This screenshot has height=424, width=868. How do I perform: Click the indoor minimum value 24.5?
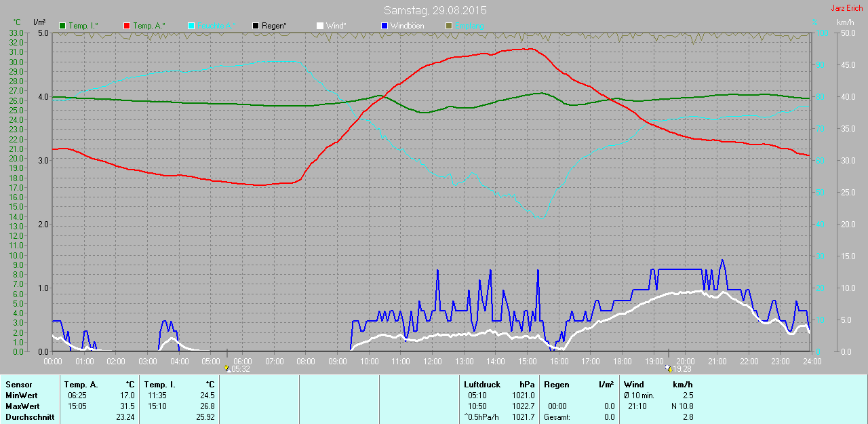(x=207, y=396)
